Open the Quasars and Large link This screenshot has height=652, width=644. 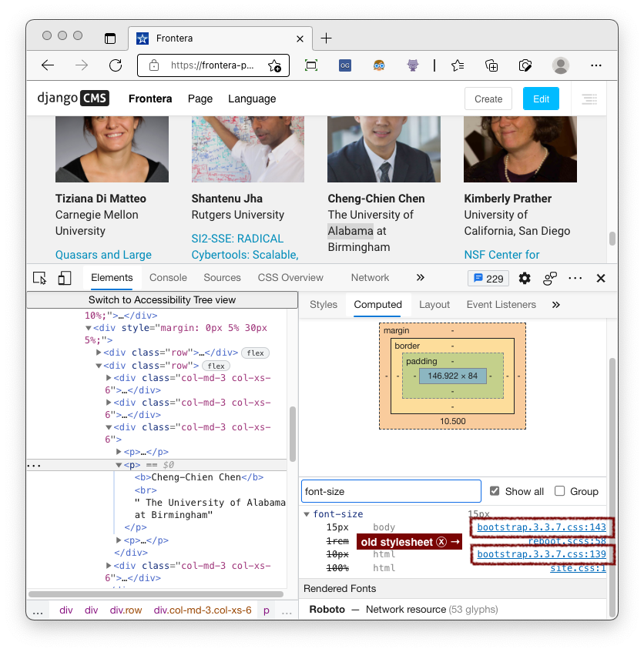click(103, 255)
